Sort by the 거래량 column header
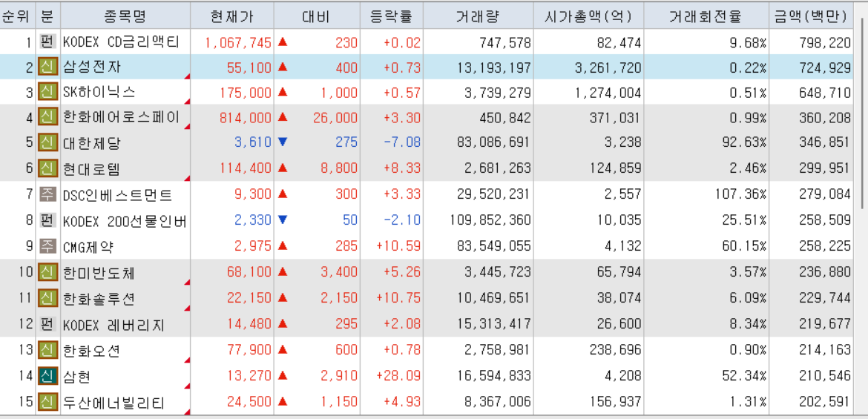This screenshot has width=868, height=419. click(x=478, y=16)
